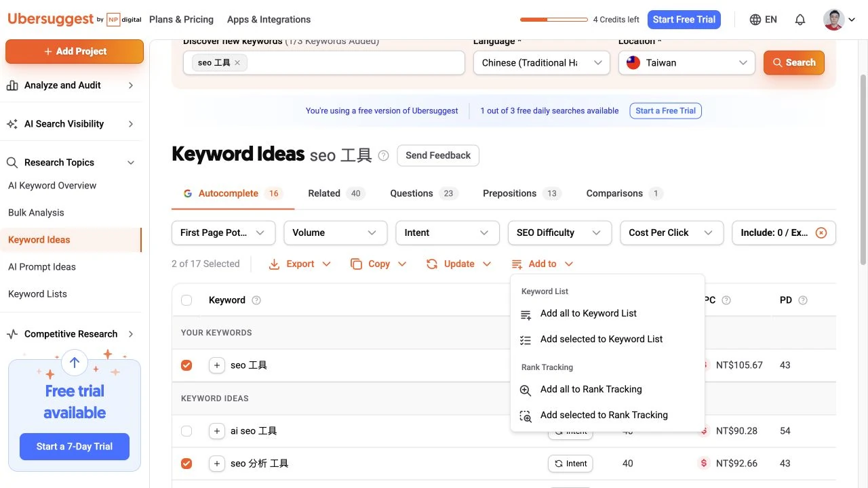Click the Analyze and Audit chart icon
Screen dimensions: 868x488
[12, 85]
